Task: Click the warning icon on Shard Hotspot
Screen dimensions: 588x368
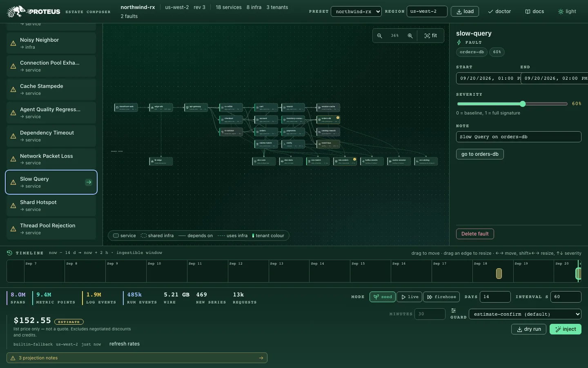Action: [x=13, y=206]
